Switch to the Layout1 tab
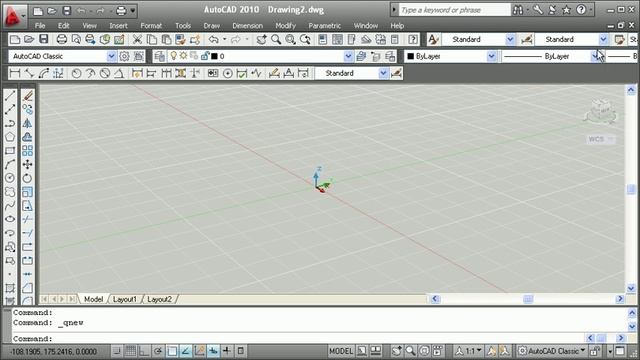Image resolution: width=640 pixels, height=360 pixels. [x=124, y=299]
